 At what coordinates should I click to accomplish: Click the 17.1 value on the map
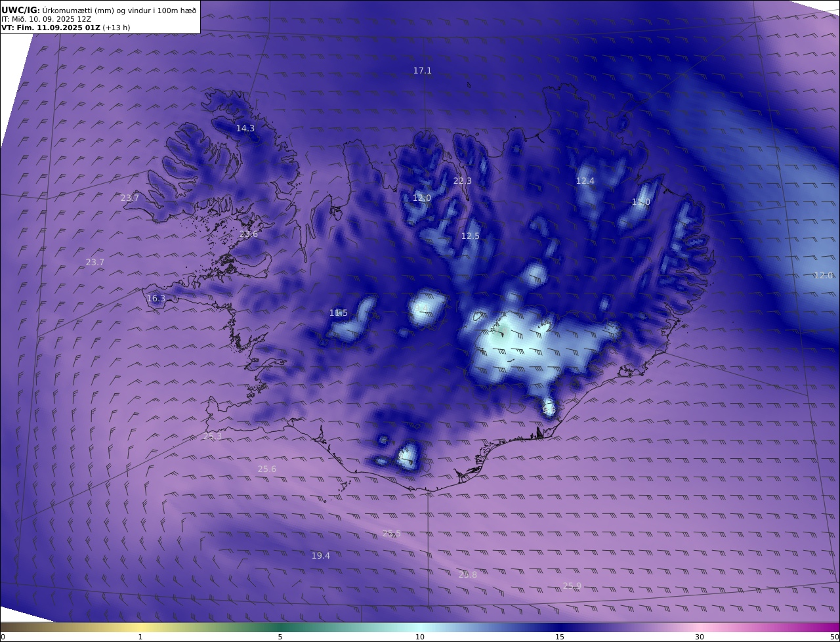point(423,70)
